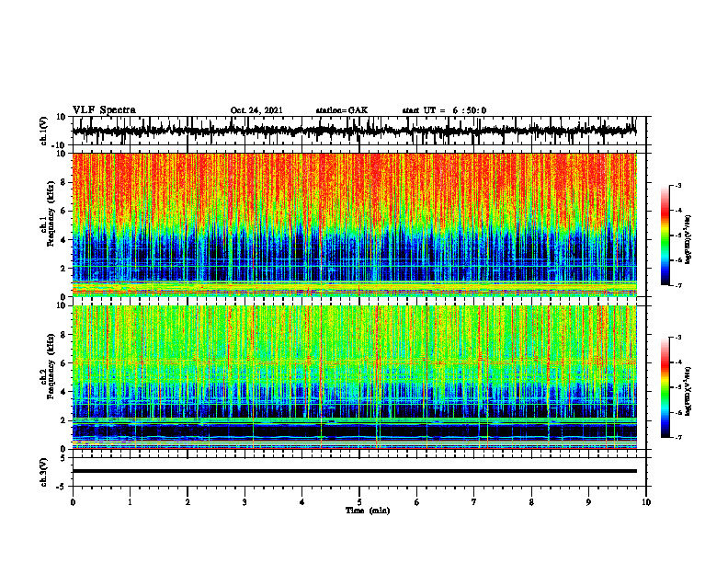Click the time axis tick label '0'
728x563 pixels.
click(x=73, y=502)
